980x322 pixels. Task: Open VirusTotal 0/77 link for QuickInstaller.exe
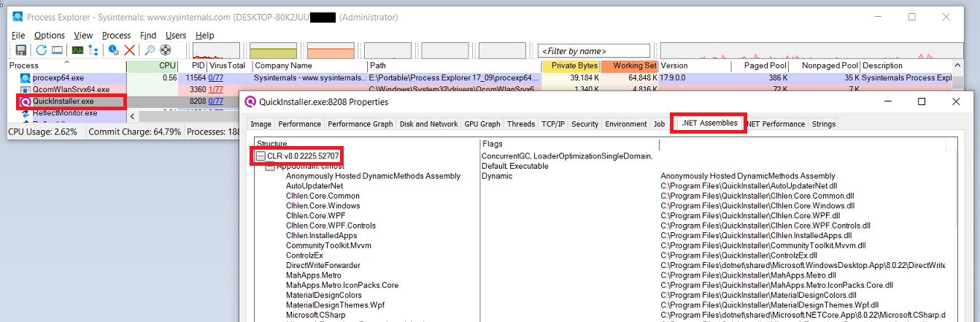point(216,101)
